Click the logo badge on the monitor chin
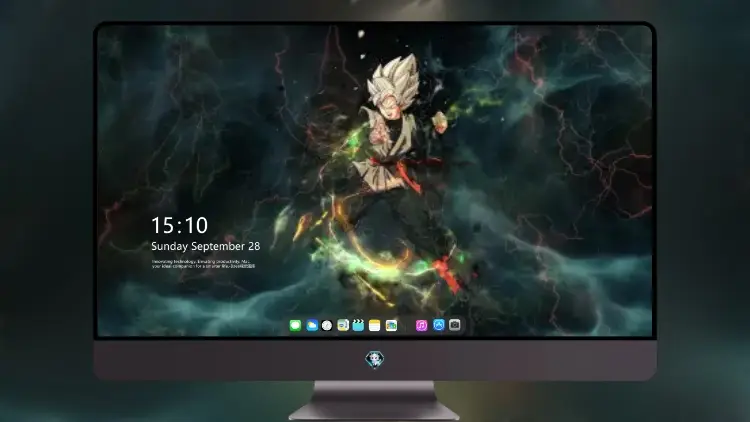Viewport: 750px width, 422px height. click(375, 360)
